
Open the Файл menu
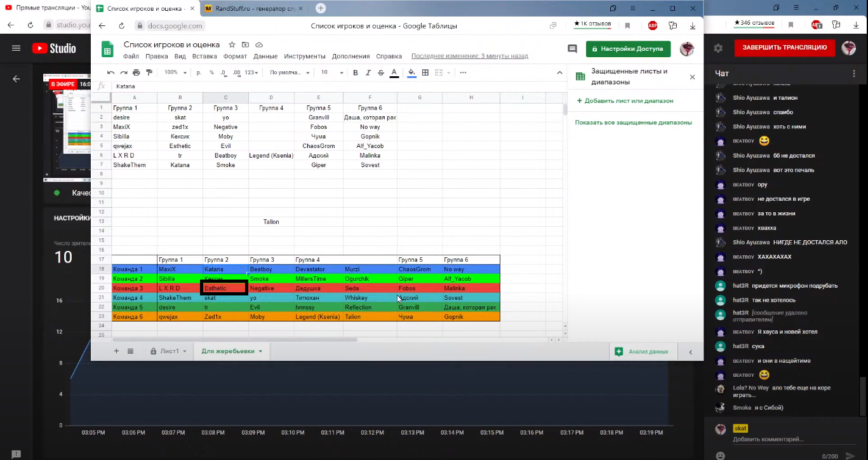point(131,56)
